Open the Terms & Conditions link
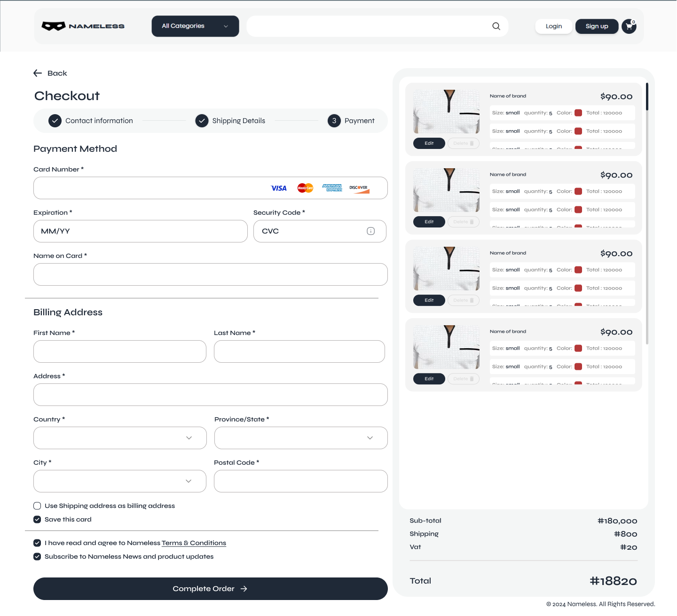This screenshot has width=677, height=616. (x=194, y=543)
